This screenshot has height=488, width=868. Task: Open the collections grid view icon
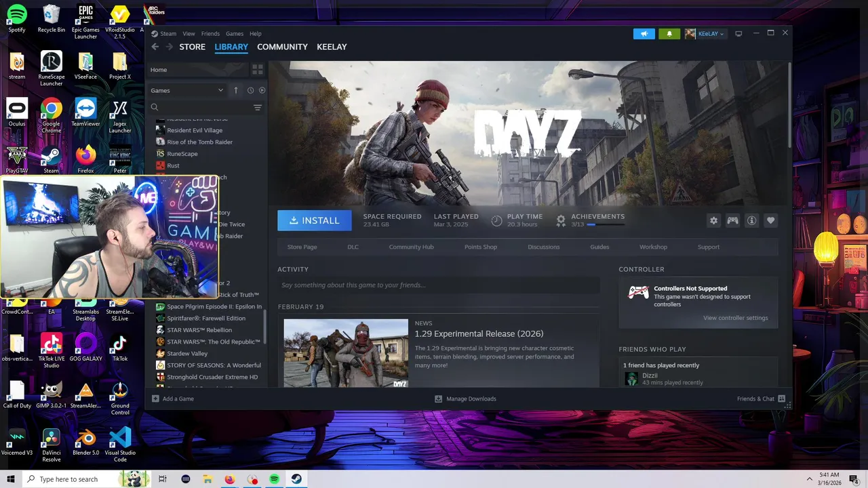click(x=257, y=70)
